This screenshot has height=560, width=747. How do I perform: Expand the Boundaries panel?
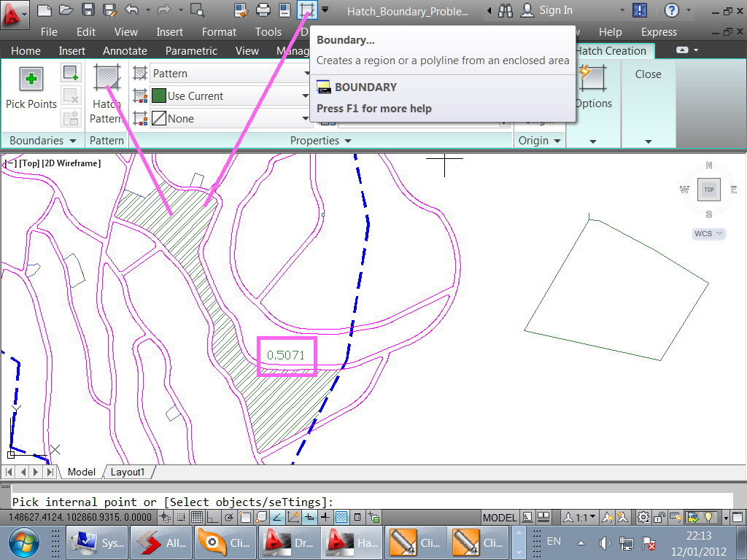point(43,141)
